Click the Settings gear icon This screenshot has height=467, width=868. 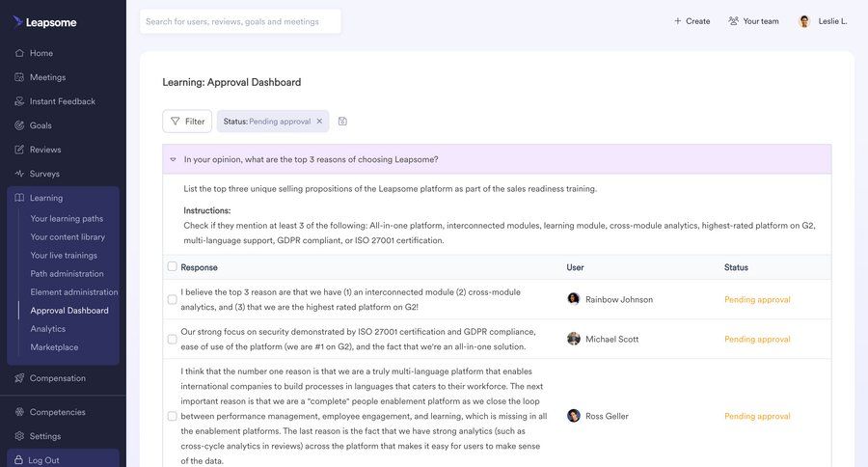coord(19,436)
